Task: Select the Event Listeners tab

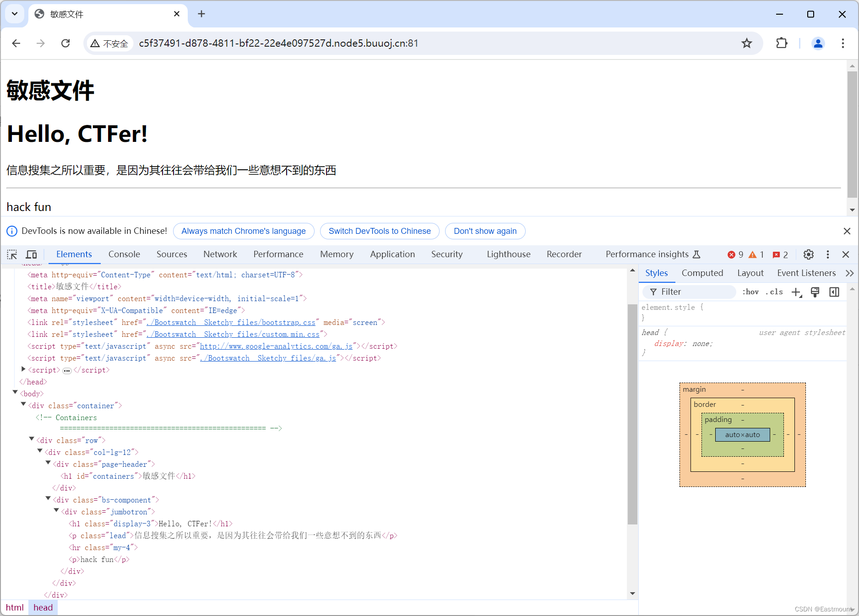Action: [x=806, y=273]
